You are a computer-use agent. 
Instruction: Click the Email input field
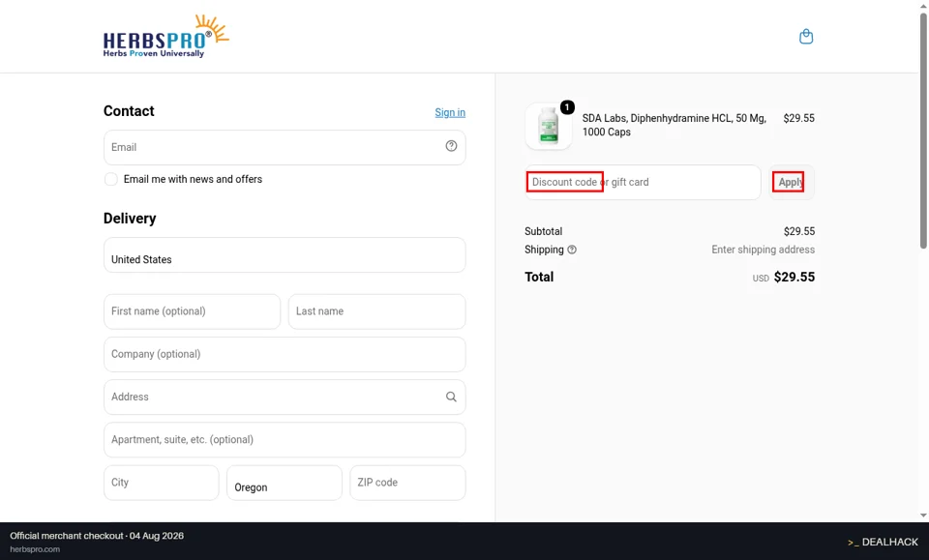(x=285, y=147)
